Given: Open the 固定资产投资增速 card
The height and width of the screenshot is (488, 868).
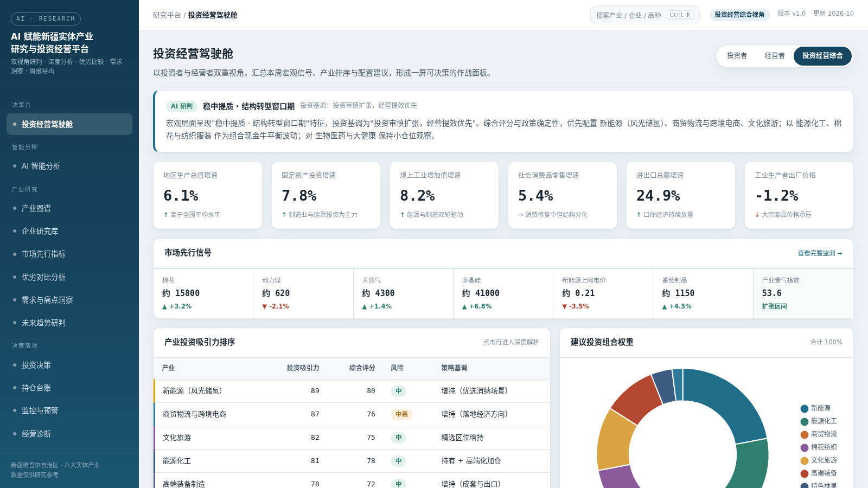Looking at the screenshot, I should pos(326,195).
